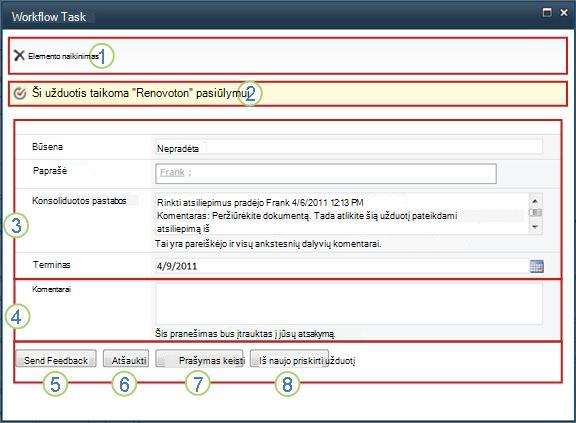The width and height of the screenshot is (576, 423).
Task: Maximize the Workflow Task dialog
Action: (547, 12)
